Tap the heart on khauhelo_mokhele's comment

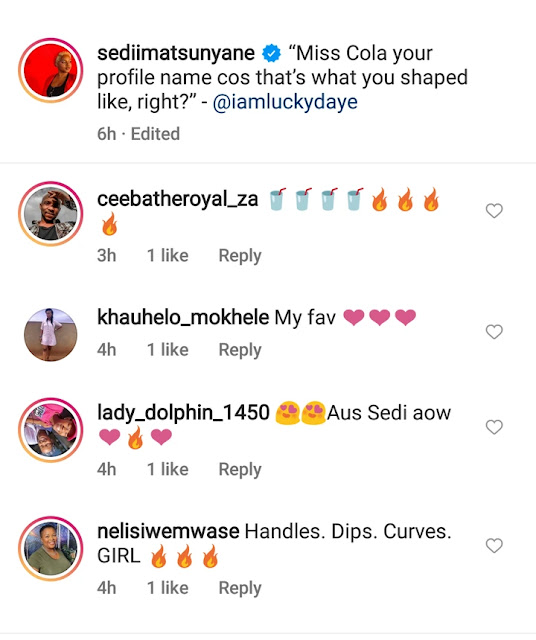494,332
